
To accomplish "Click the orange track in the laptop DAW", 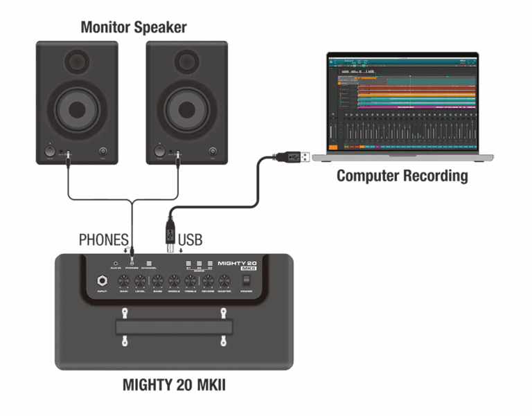I will point(416,94).
